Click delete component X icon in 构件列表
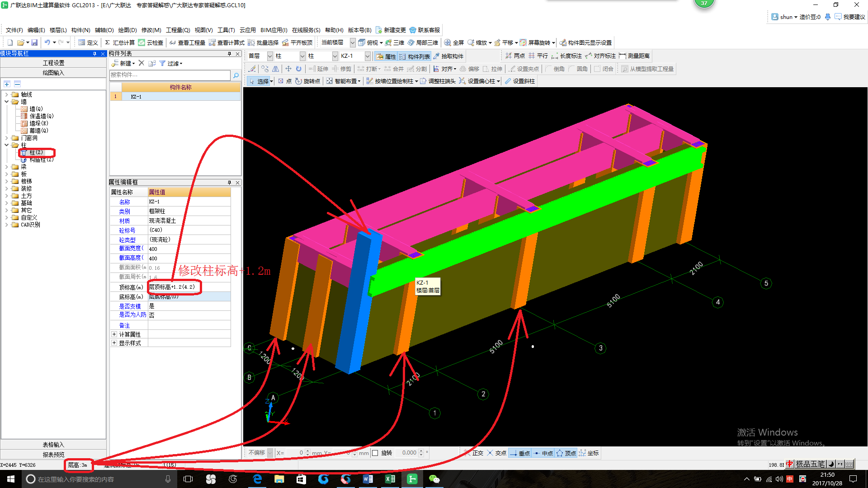The image size is (868, 488). (x=142, y=63)
